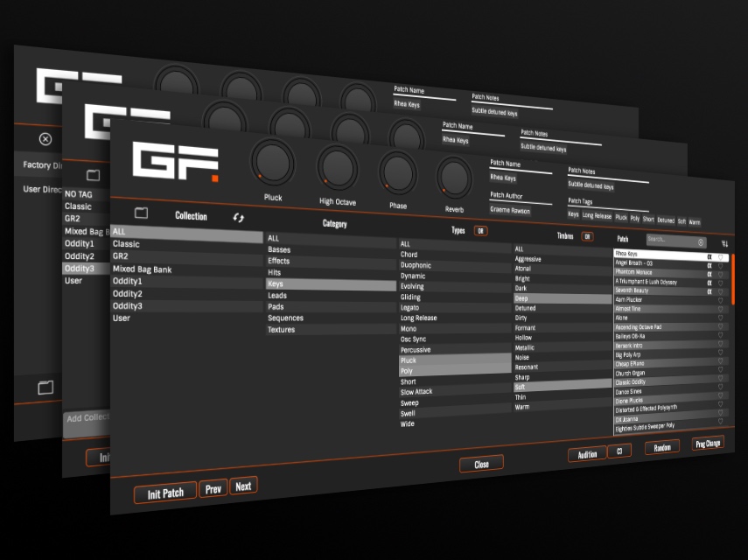Toggle OR matching for the Timbres filter
Screen dimensions: 748x560
(586, 235)
